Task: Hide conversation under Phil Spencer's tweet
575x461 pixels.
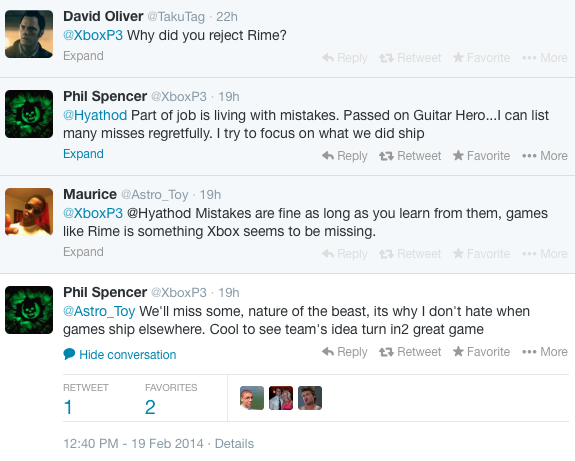Action: [120, 355]
